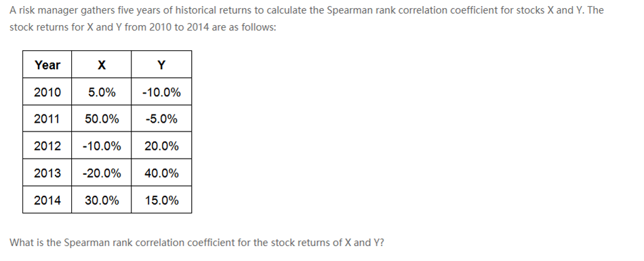Click the 2013 year cell
The width and height of the screenshot is (644, 261).
tap(47, 173)
